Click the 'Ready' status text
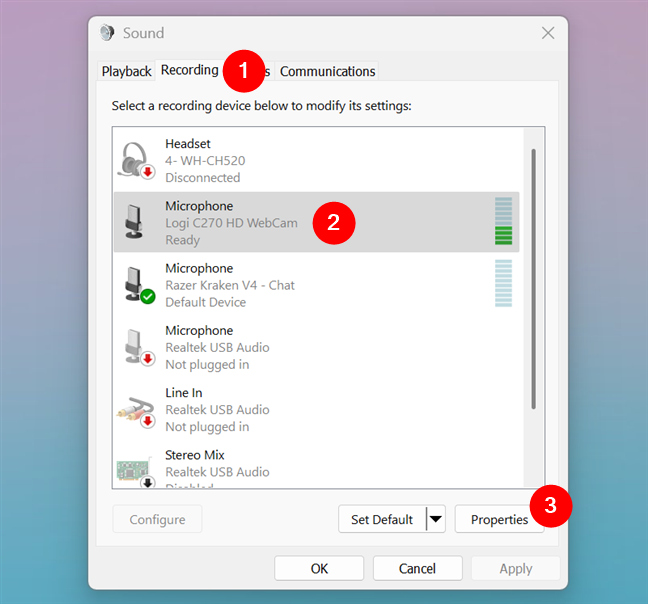This screenshot has height=604, width=648. click(183, 240)
